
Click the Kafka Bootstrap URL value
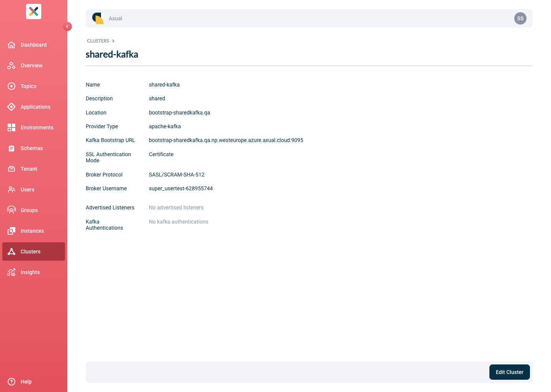(x=226, y=140)
